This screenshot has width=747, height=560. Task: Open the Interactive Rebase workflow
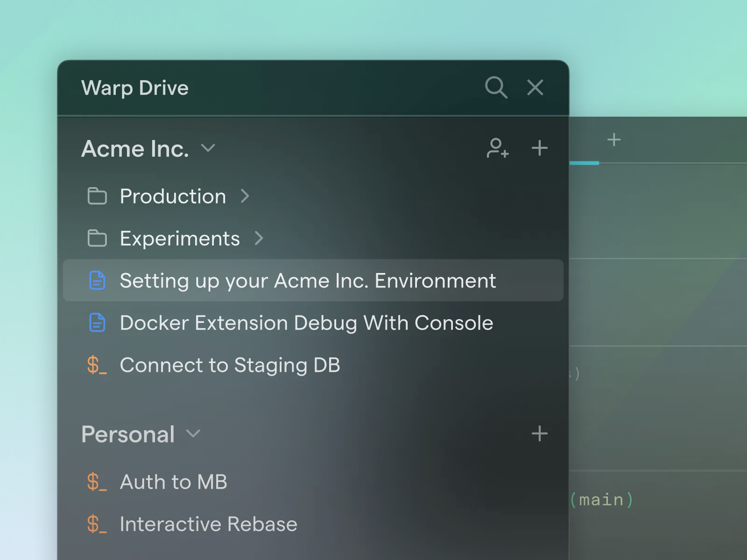point(208,524)
